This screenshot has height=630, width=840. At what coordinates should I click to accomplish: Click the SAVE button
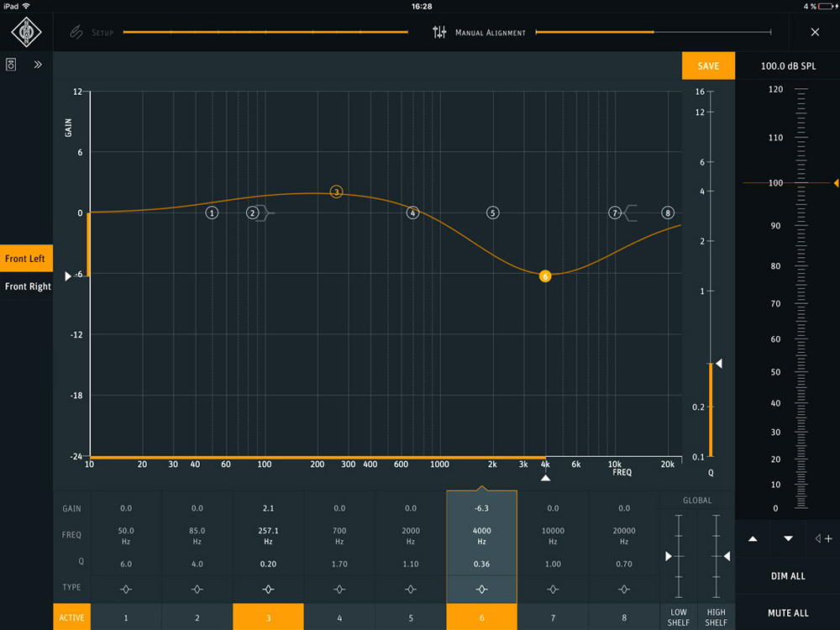tap(707, 66)
